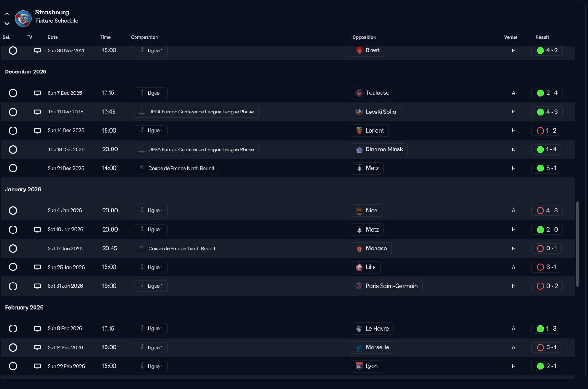Click TV icon for the Lyon match
The image size is (588, 389).
pyautogui.click(x=37, y=366)
